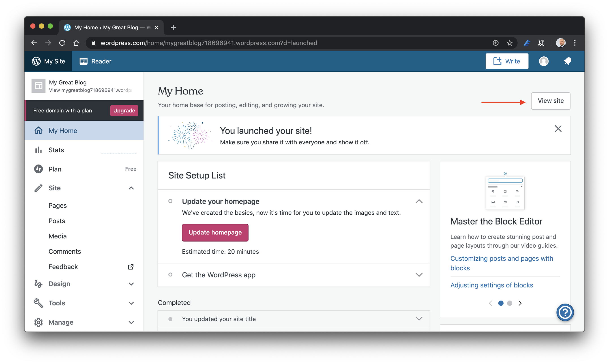Open the notifications bell icon
The width and height of the screenshot is (609, 364).
567,61
